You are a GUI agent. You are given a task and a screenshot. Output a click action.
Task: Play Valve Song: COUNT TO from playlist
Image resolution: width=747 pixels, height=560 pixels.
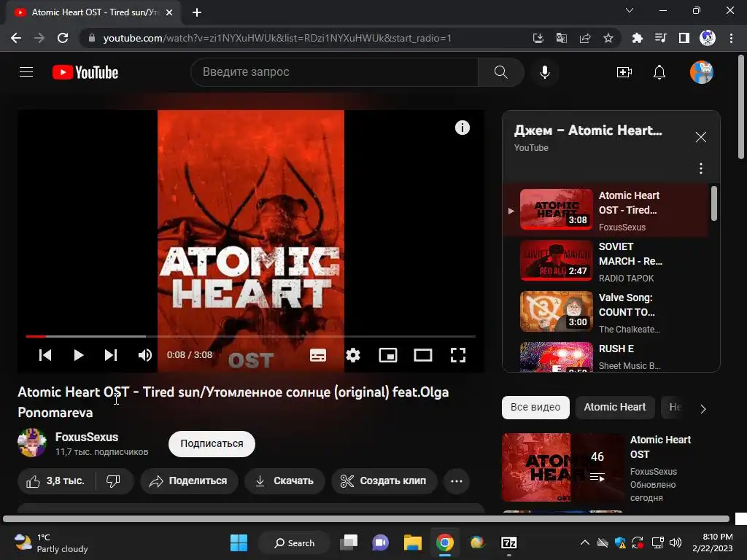tap(605, 312)
